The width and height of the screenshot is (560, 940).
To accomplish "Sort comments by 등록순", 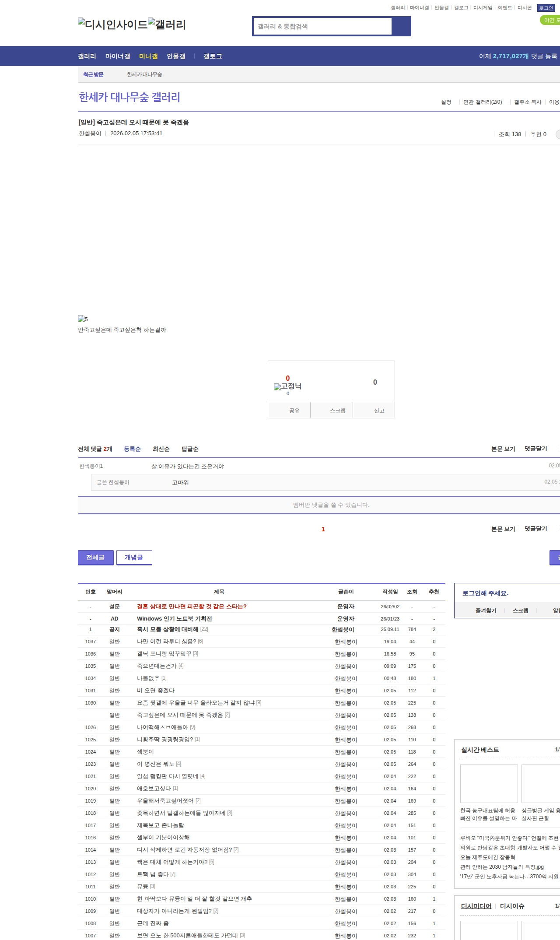I will pos(132,449).
